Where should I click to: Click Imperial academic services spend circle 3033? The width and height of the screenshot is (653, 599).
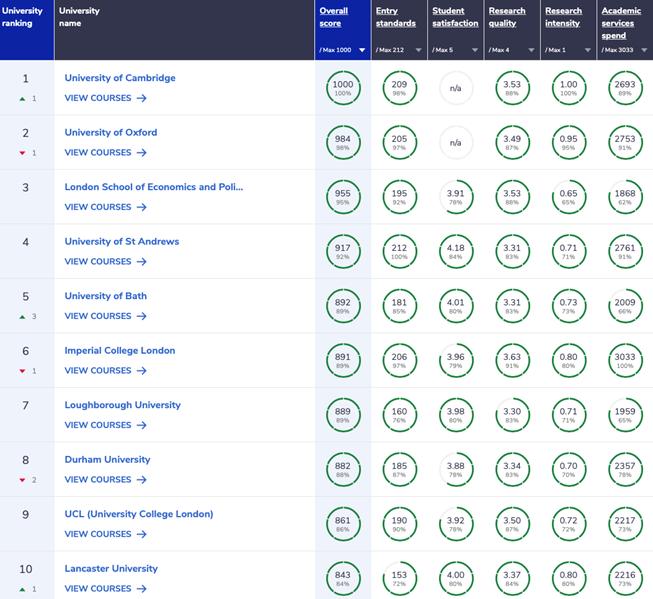625,360
